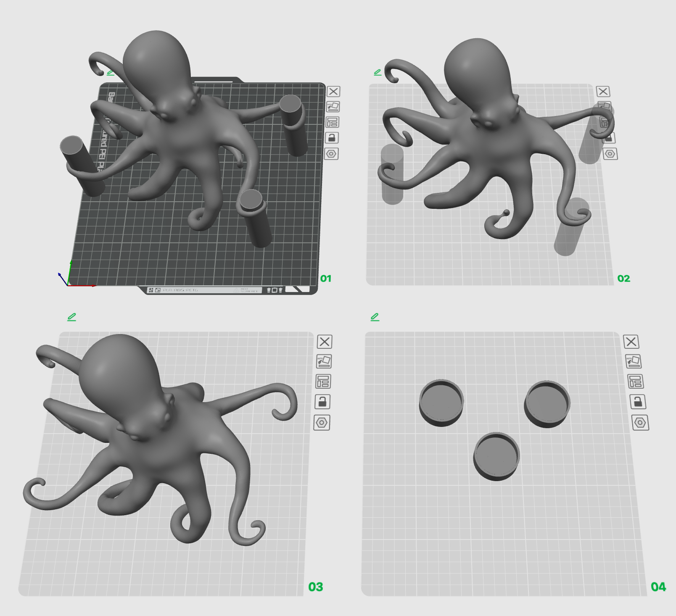Click the plate number label 01
The width and height of the screenshot is (676, 616).
(326, 279)
